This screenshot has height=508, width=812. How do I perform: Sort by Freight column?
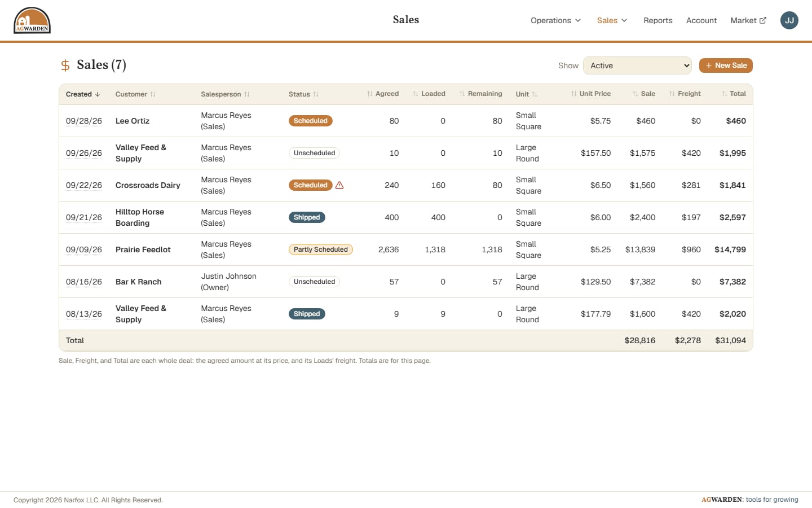[685, 94]
